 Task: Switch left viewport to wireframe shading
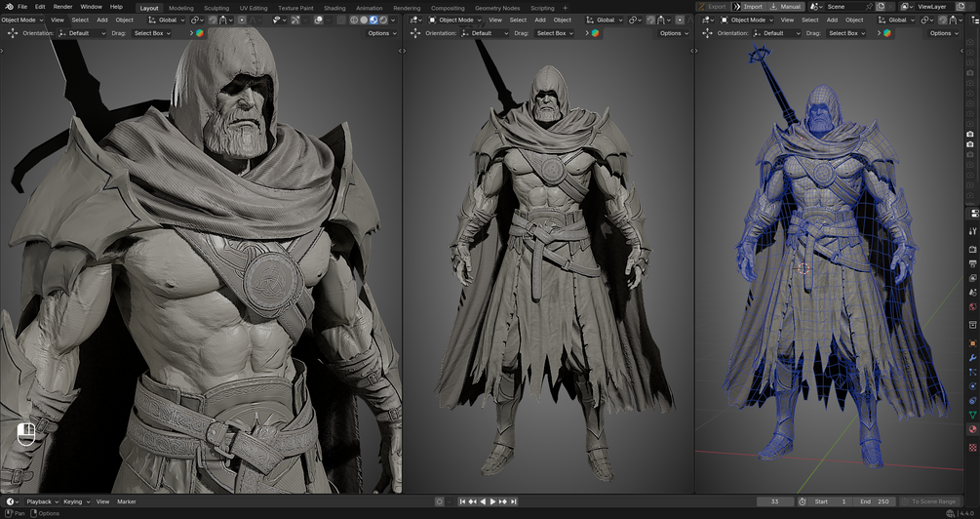(x=354, y=20)
